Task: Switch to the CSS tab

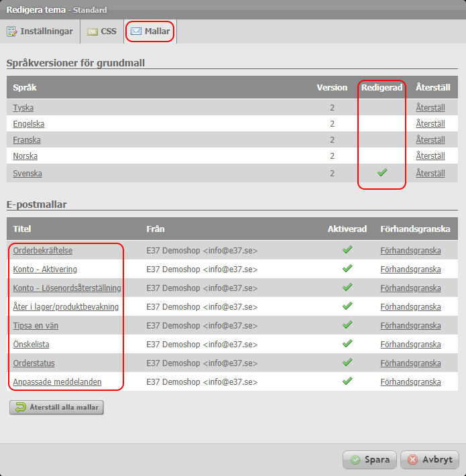Action: (102, 32)
